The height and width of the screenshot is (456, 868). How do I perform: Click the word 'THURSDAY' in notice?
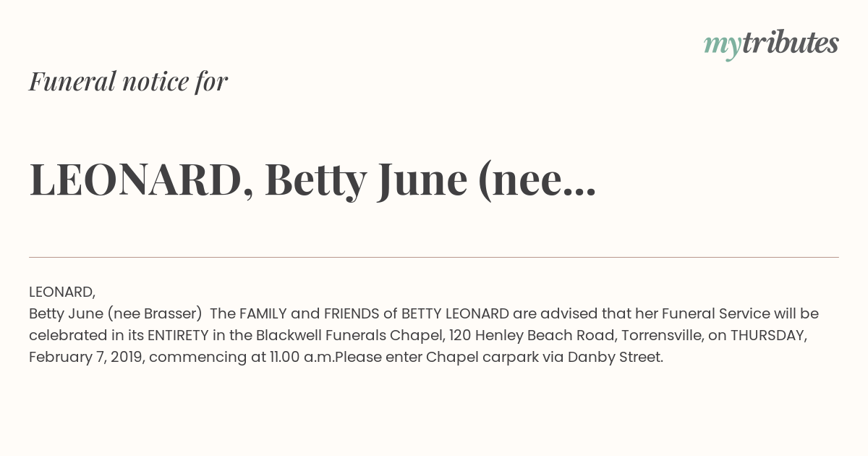pos(767,335)
